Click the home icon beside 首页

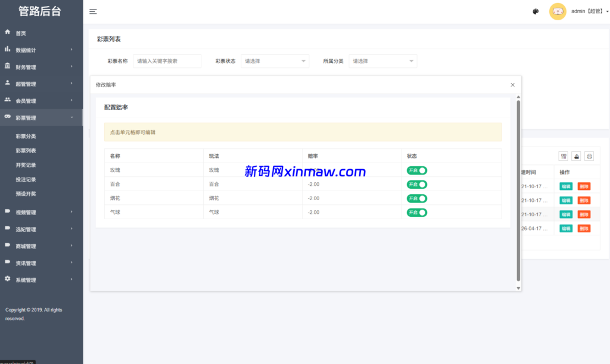point(7,33)
